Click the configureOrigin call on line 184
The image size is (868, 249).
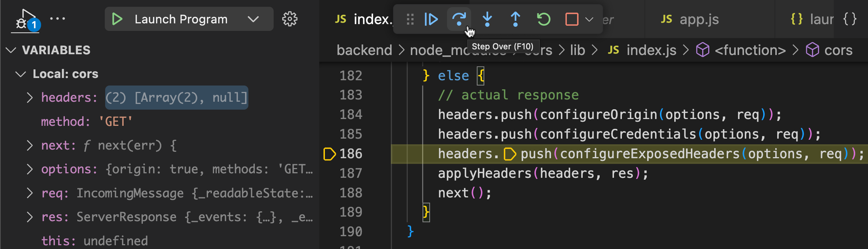point(599,115)
